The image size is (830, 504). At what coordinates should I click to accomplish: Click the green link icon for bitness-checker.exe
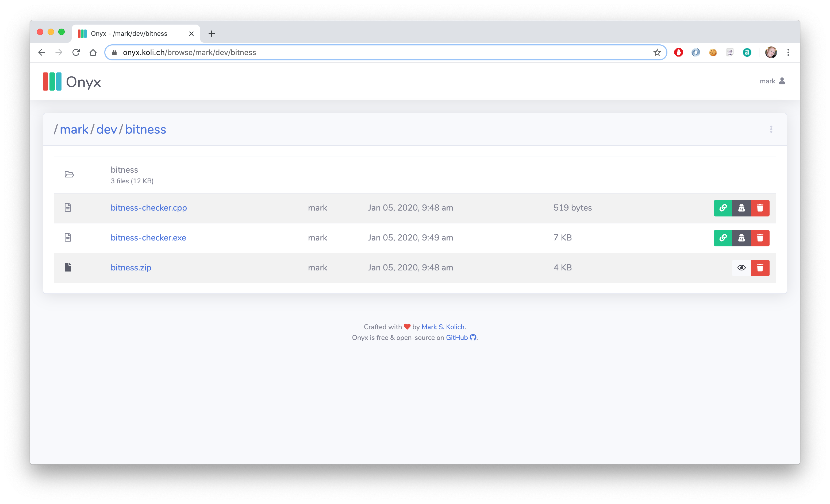pos(723,238)
